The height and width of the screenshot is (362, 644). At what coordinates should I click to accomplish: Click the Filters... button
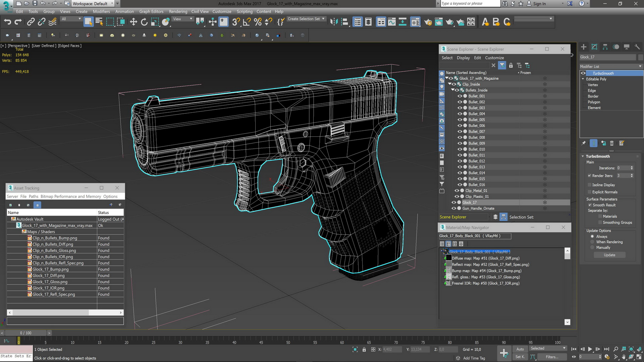[x=552, y=357]
